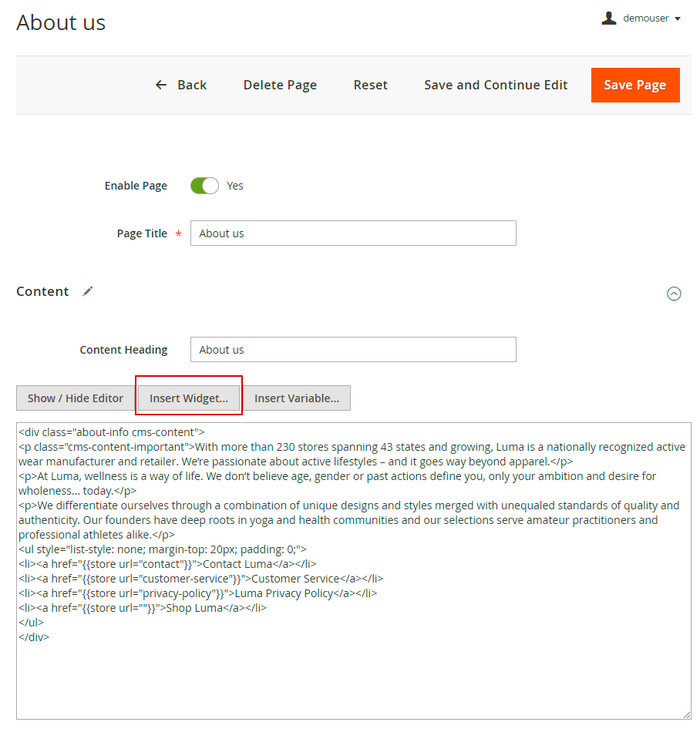The image size is (700, 732).
Task: Click the user avatar icon
Action: coord(609,18)
